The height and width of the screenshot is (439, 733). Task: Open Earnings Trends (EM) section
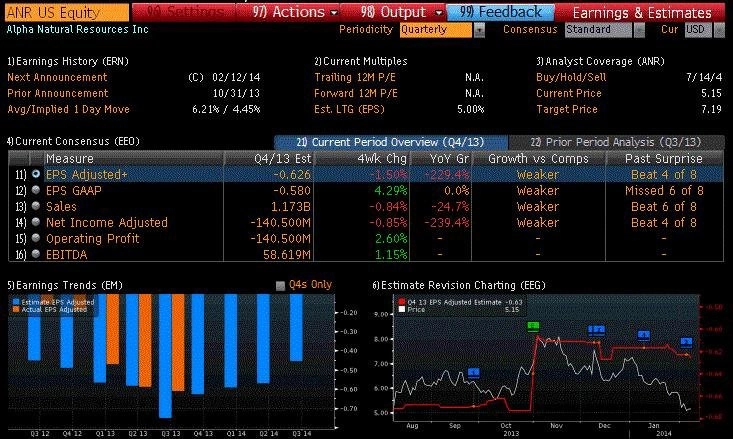click(x=65, y=285)
